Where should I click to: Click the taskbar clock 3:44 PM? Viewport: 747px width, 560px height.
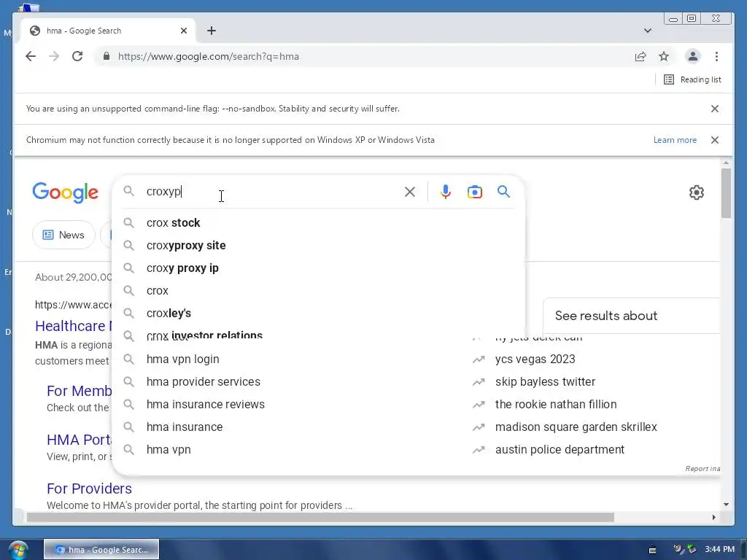[719, 549]
